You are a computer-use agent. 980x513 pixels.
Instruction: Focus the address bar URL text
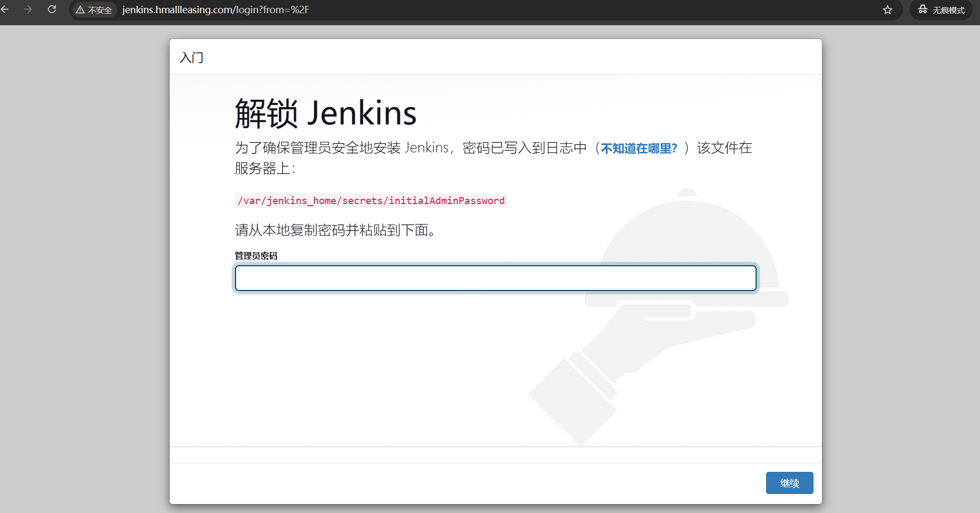pyautogui.click(x=216, y=10)
